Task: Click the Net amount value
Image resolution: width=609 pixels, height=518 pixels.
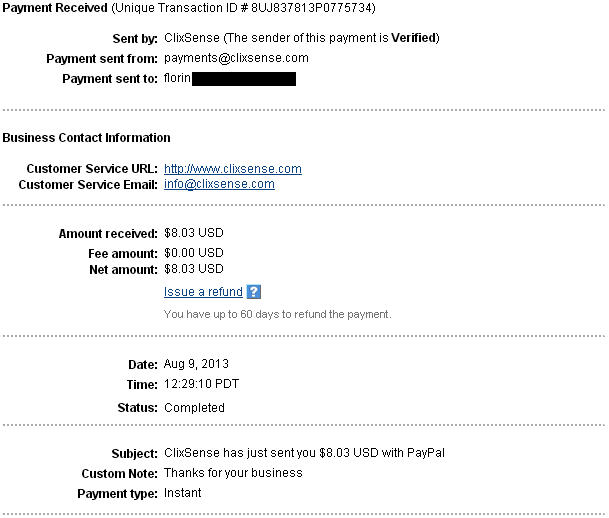Action: point(194,269)
